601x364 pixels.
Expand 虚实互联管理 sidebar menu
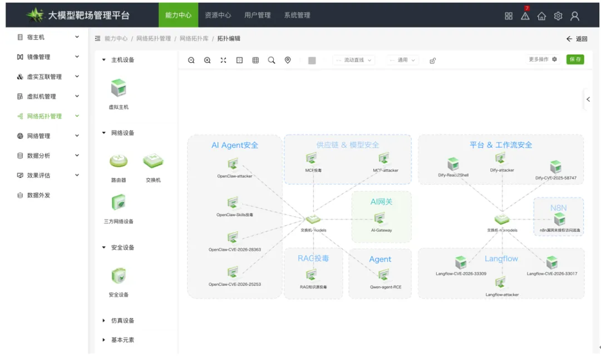pyautogui.click(x=48, y=77)
